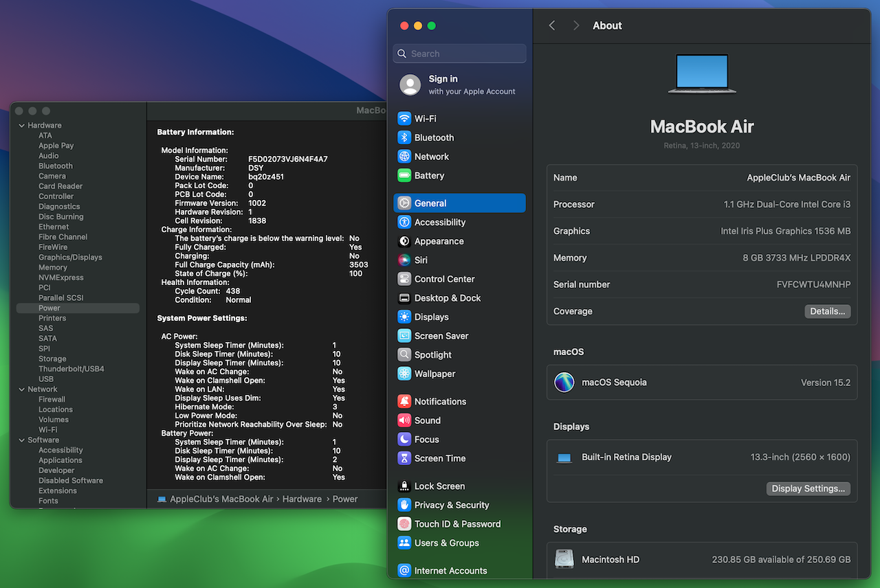
Task: Click the Screen Time hourglass icon
Action: pos(404,459)
